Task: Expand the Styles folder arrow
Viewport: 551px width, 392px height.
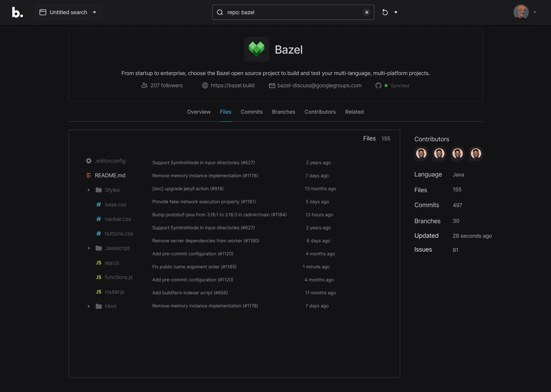Action: tap(89, 190)
